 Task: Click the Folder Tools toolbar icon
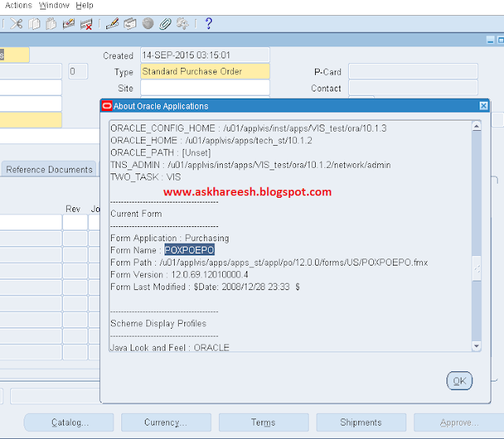pyautogui.click(x=183, y=24)
